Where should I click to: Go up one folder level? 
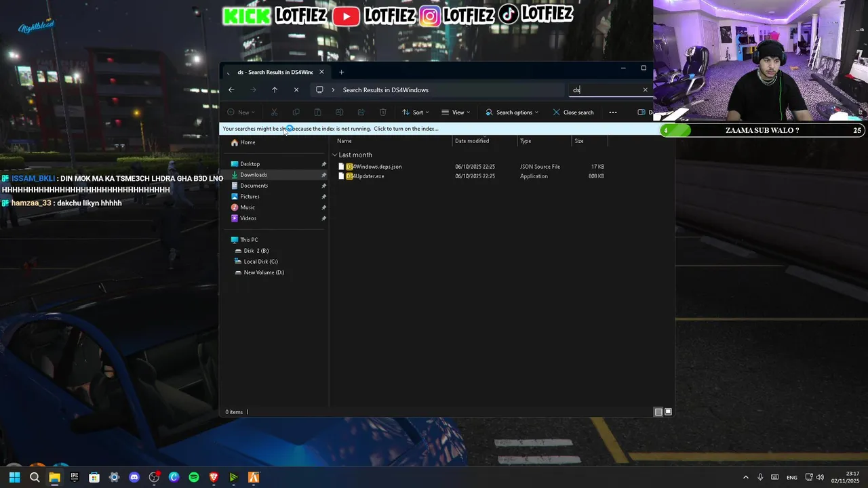click(x=275, y=89)
